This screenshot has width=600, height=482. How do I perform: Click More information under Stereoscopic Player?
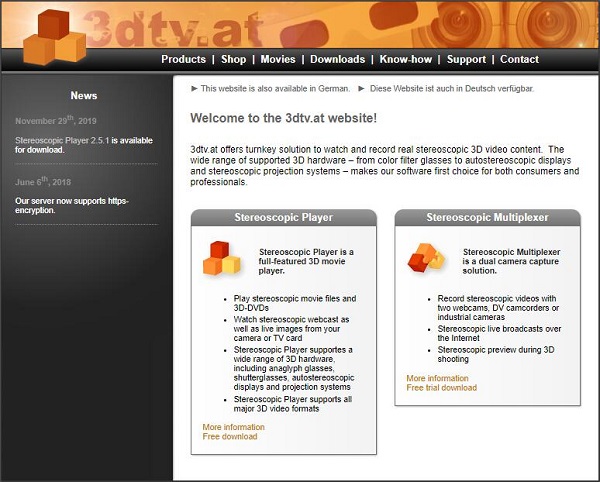click(233, 427)
